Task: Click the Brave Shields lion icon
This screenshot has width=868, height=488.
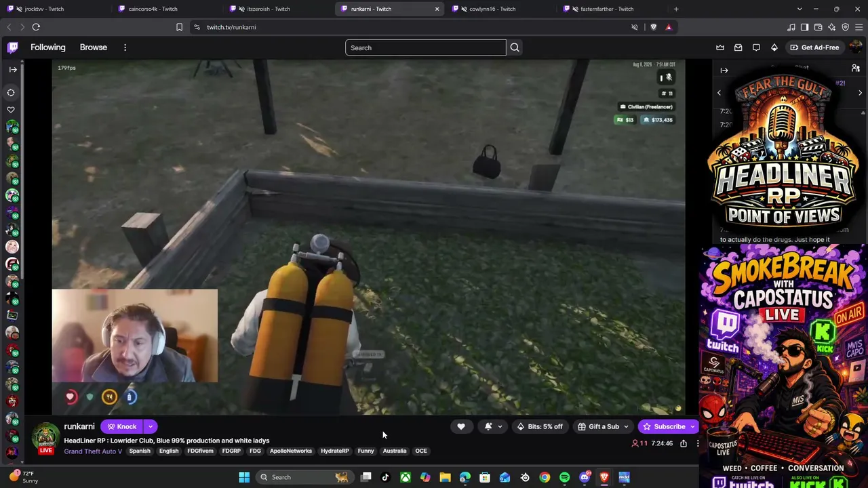Action: [x=654, y=27]
